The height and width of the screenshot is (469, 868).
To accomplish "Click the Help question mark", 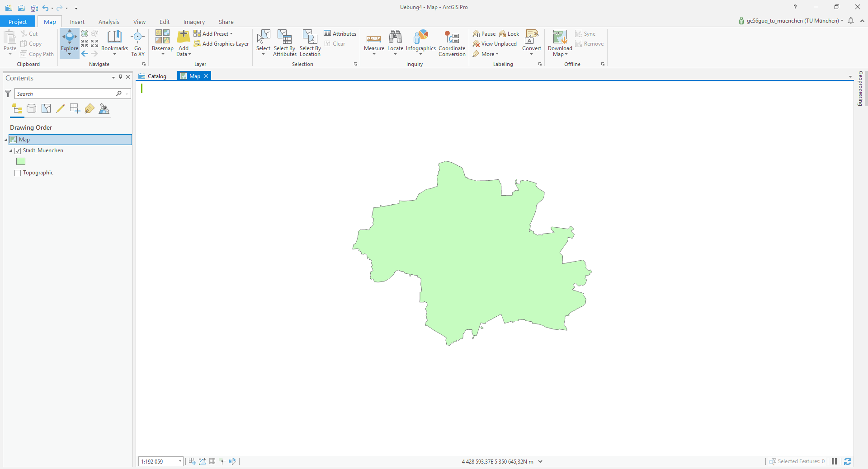I will [x=795, y=7].
